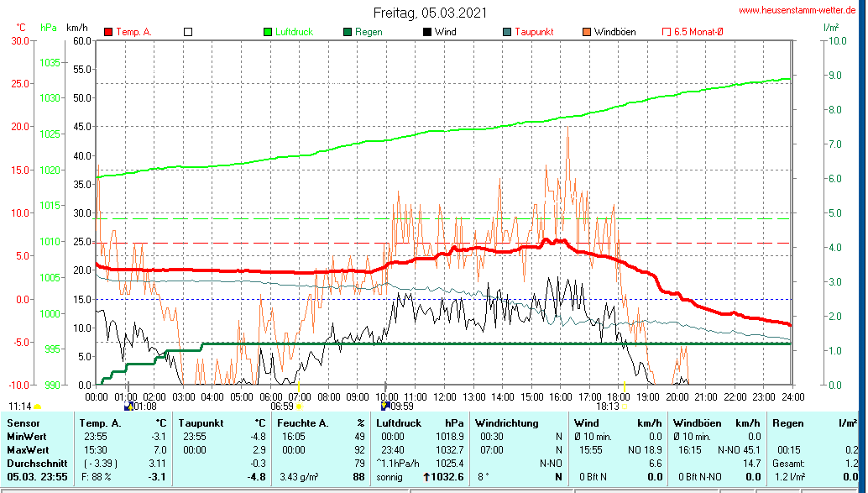Click the Sensor column header in the table
Screen dimensions: 868x493
(24, 422)
